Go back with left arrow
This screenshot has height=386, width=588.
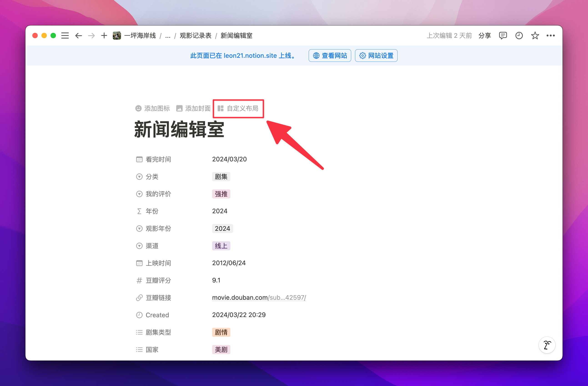78,36
